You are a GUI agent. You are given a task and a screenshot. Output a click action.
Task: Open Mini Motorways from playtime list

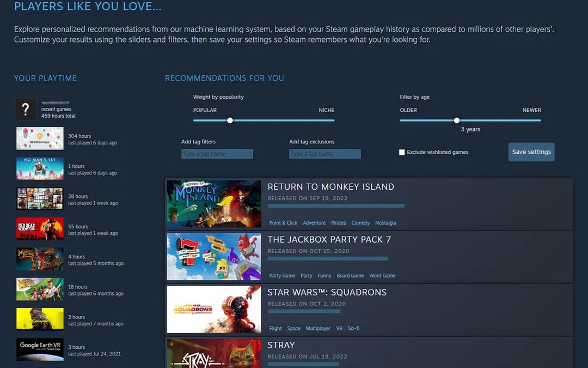point(40,138)
